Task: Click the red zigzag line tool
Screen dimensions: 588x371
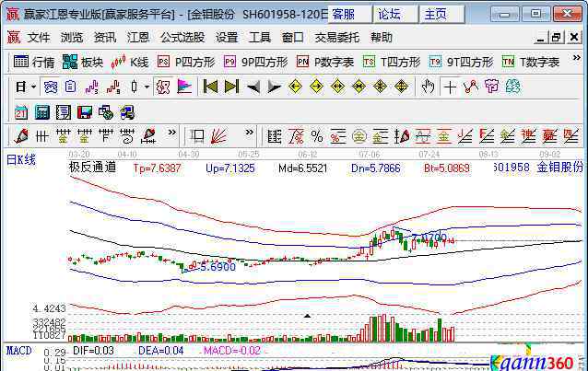Action: click(471, 87)
